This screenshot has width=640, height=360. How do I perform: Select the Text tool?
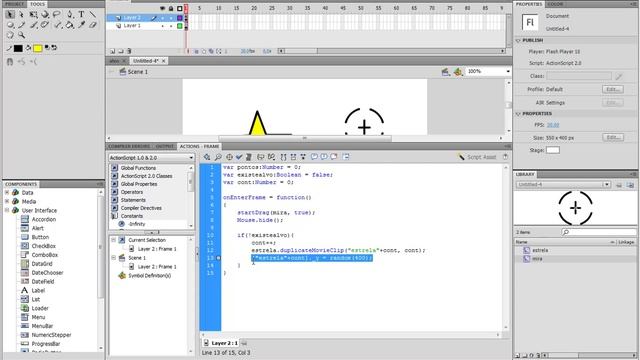(81, 14)
